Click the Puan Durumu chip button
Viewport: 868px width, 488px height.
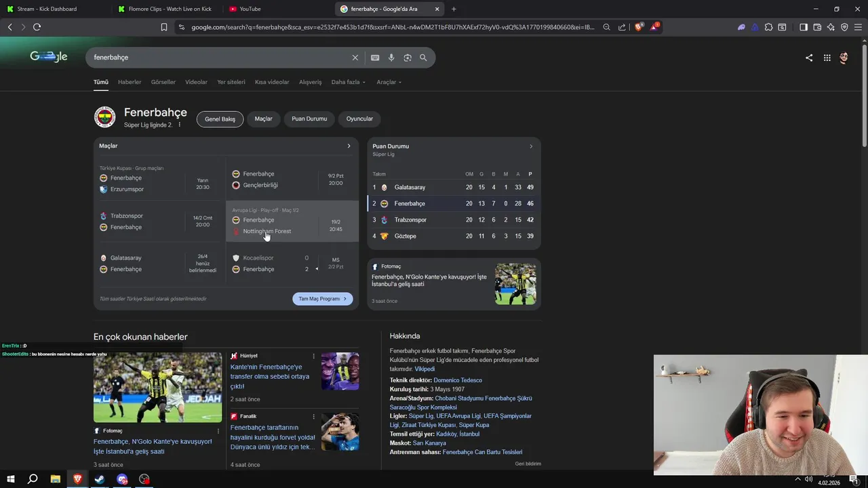click(309, 119)
